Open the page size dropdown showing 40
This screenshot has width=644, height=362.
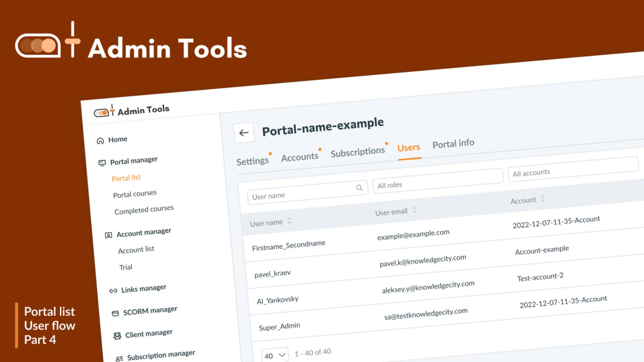coord(274,355)
